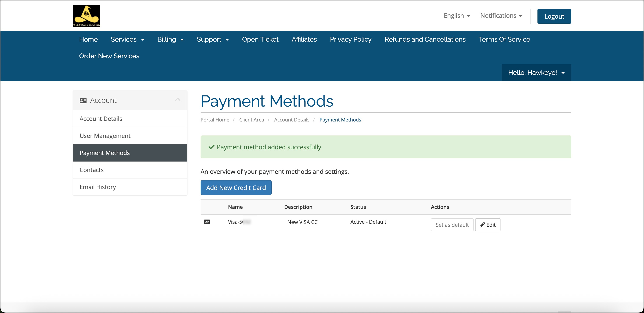
Task: Click Order New Services nav link
Action: point(109,56)
